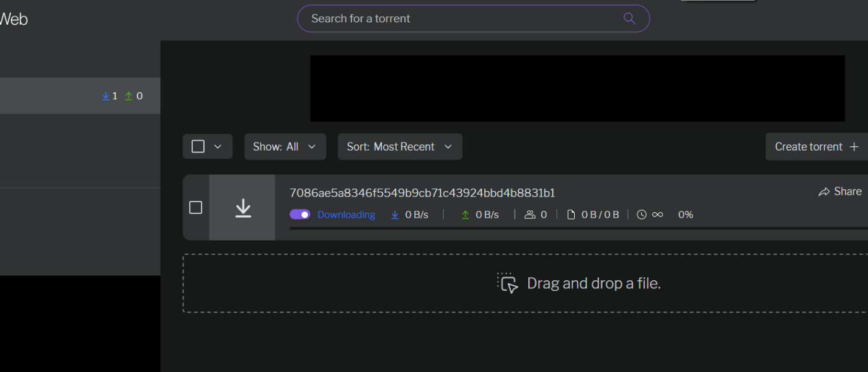Click the drag and drop cursor icon

click(508, 283)
